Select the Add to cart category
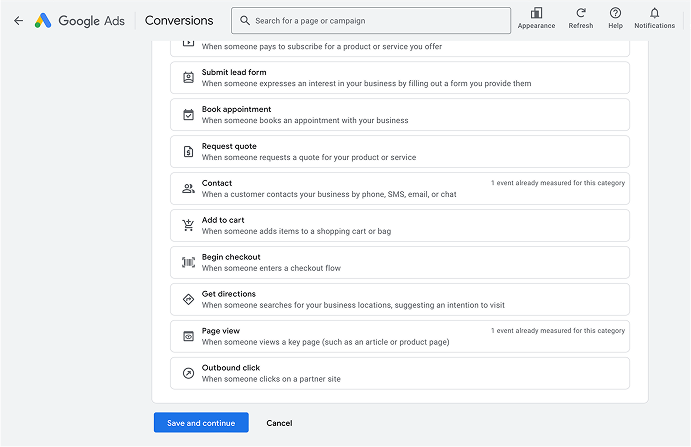The width and height of the screenshot is (691, 447). pyautogui.click(x=400, y=225)
